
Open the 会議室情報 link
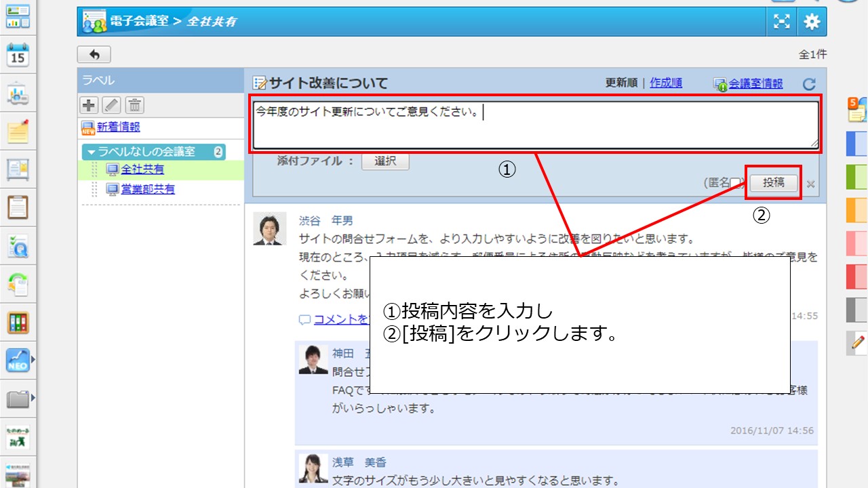tap(755, 84)
